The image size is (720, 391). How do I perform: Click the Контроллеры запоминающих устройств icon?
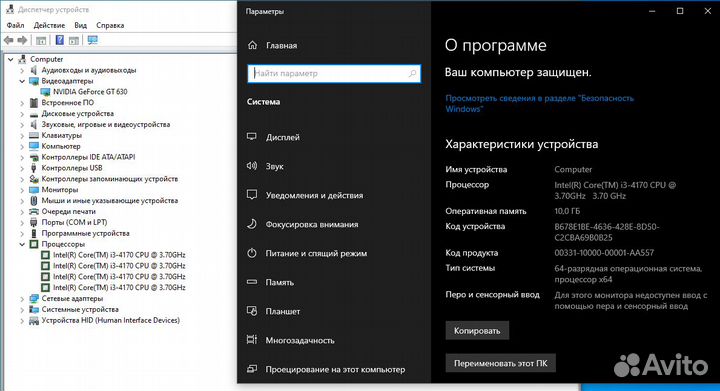(x=34, y=179)
